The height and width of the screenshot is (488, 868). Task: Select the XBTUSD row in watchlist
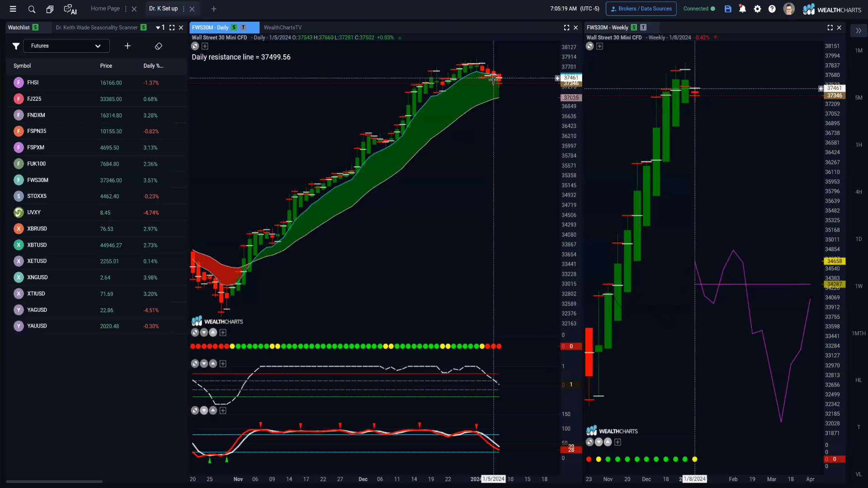pos(96,245)
